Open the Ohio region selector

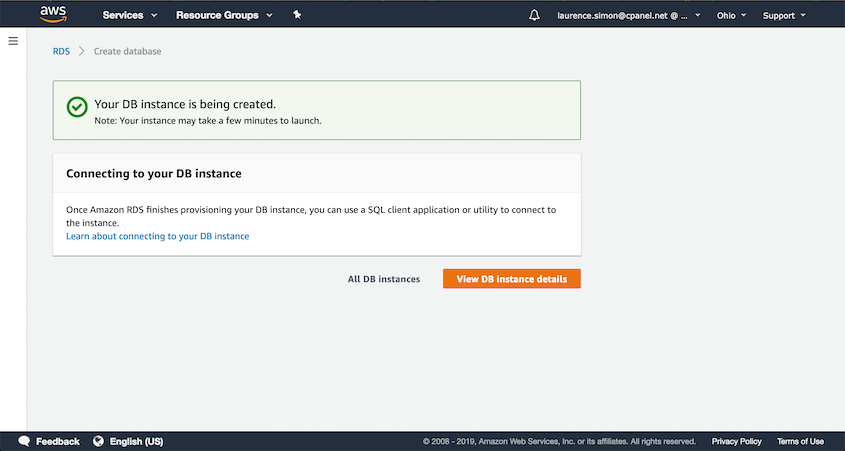tap(731, 16)
